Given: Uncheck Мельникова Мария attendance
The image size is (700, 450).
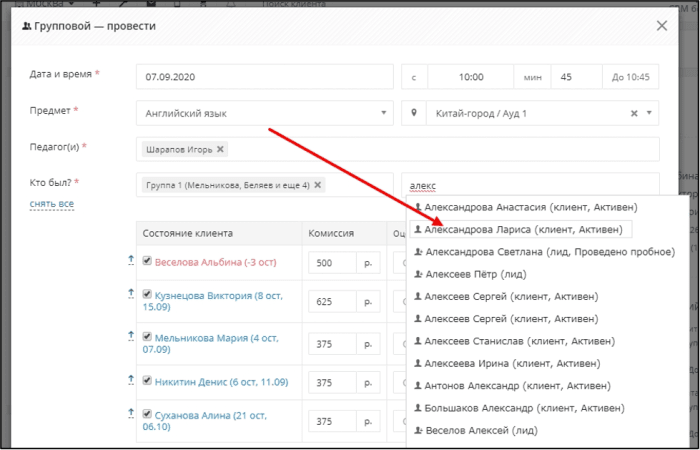Looking at the screenshot, I should [x=147, y=336].
